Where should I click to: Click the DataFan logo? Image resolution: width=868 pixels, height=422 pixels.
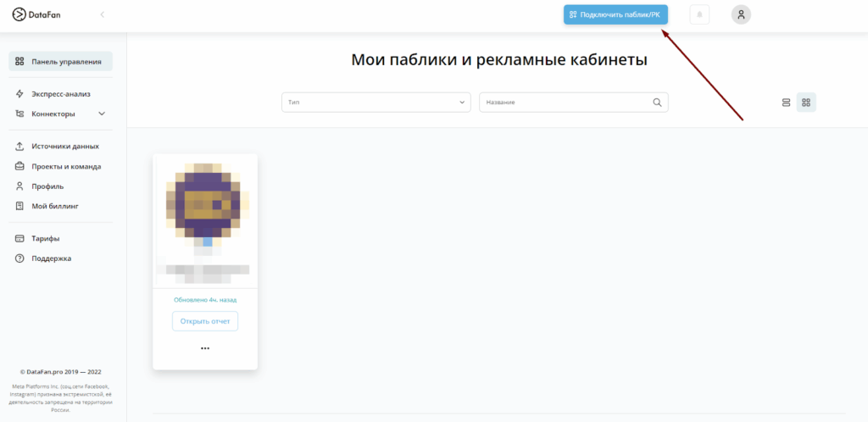[36, 15]
